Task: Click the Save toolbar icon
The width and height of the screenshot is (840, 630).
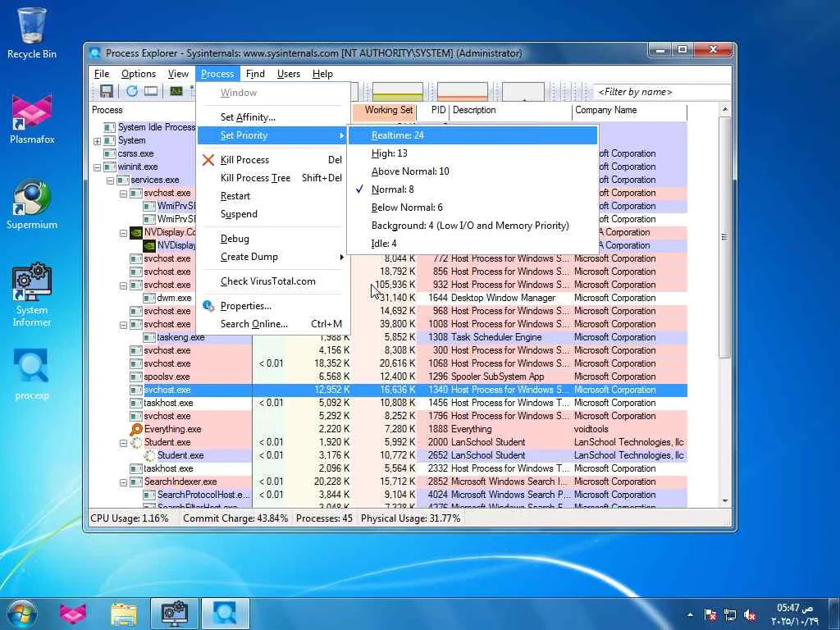Action: pos(107,91)
